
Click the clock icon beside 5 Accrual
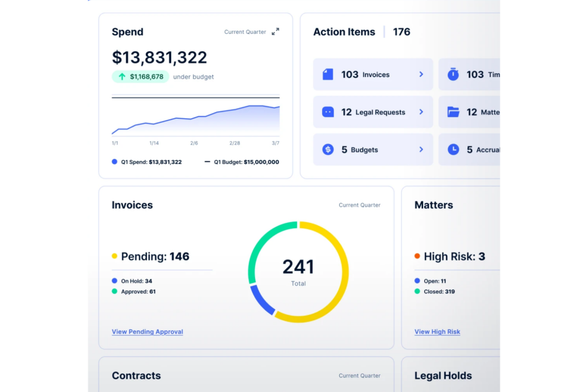click(x=453, y=149)
